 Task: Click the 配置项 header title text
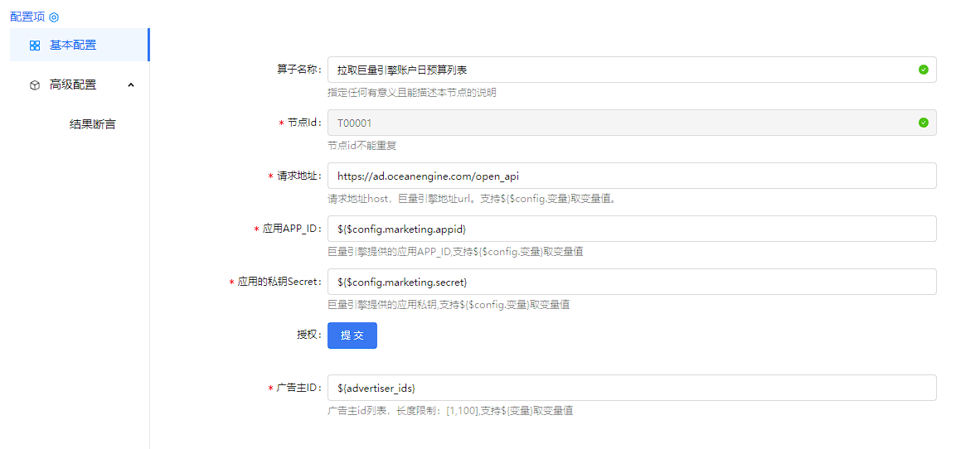point(27,17)
